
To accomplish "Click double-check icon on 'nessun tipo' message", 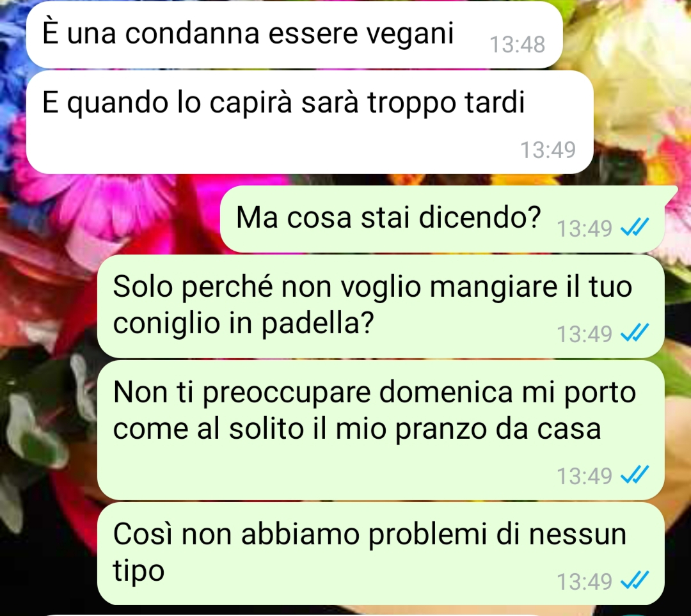I will click(635, 581).
